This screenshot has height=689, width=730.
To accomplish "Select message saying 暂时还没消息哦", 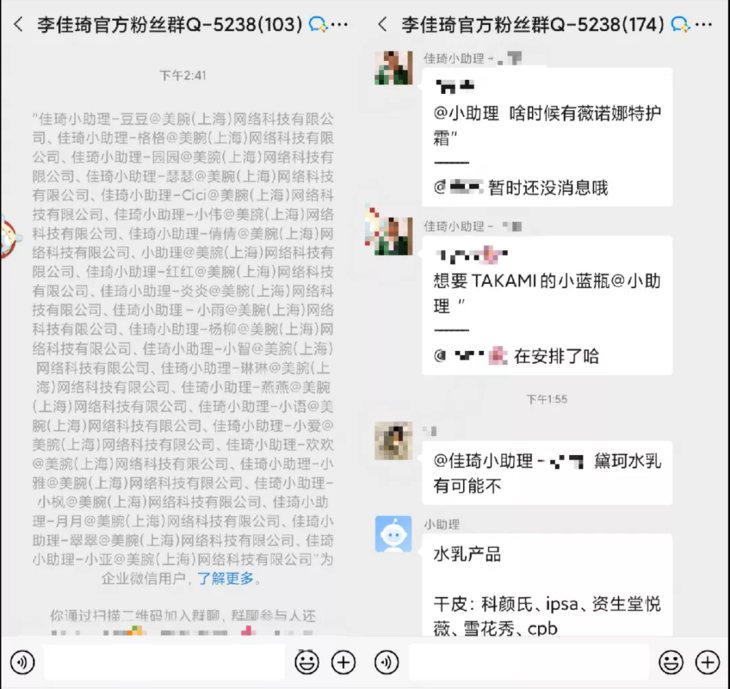I will (547, 137).
